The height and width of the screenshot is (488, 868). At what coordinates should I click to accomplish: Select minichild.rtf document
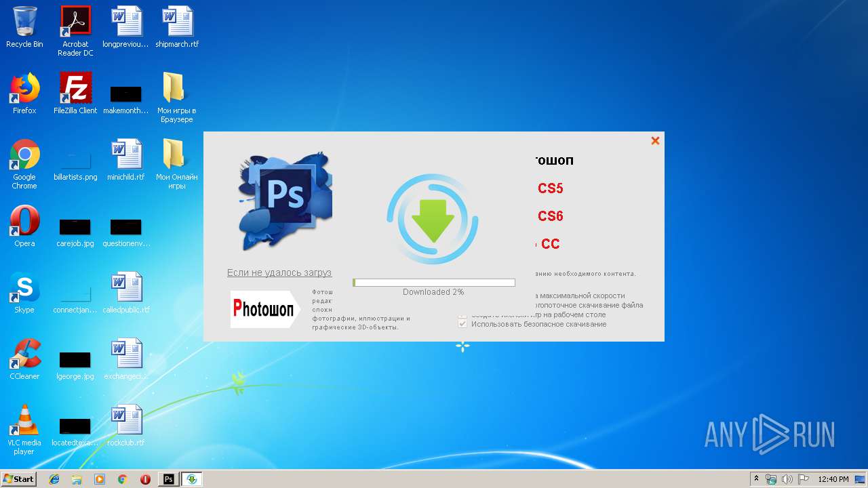(x=126, y=160)
